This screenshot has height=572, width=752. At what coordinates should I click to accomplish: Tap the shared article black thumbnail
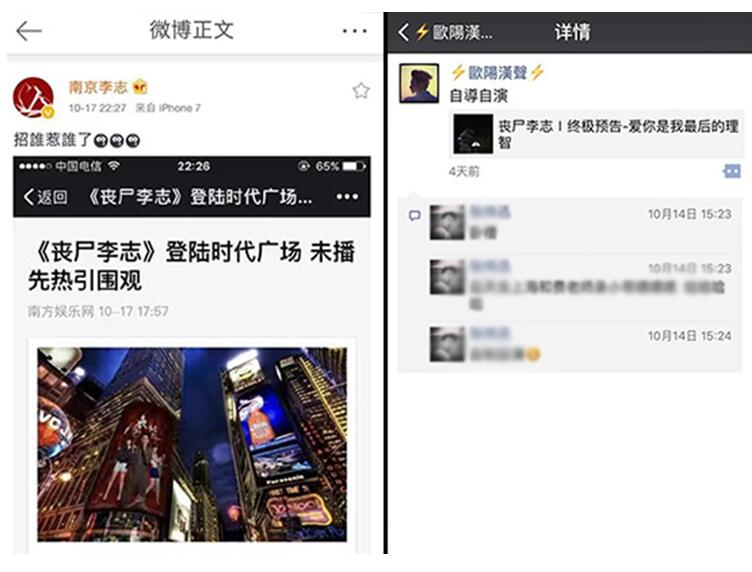point(473,134)
